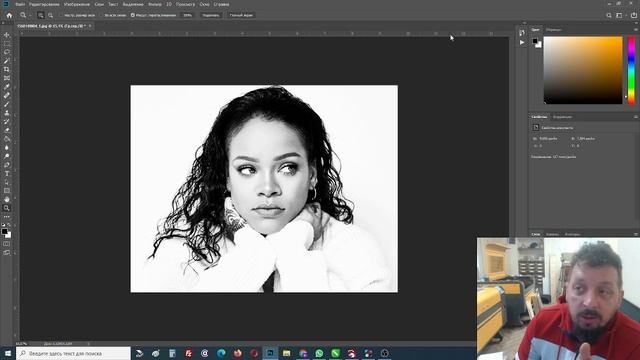Select the Dodge tool

7,156
